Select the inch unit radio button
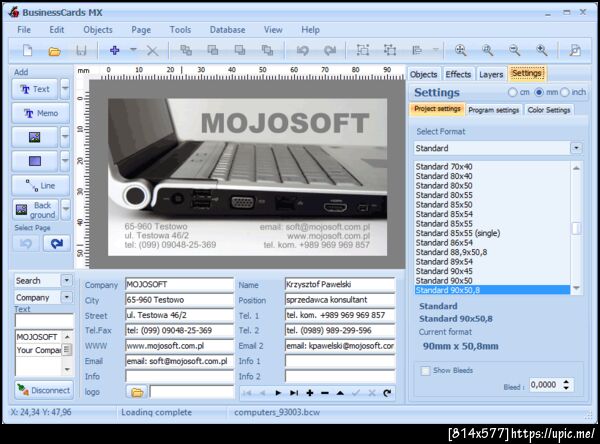600x444 pixels. tap(565, 92)
